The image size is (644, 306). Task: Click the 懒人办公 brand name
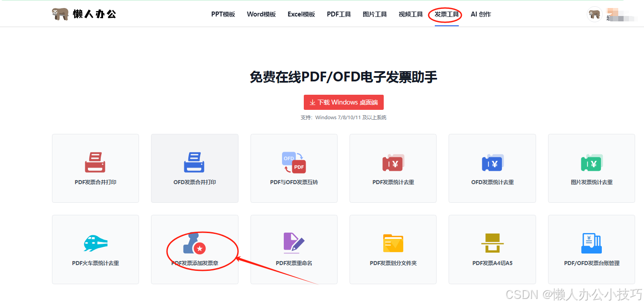(x=94, y=14)
